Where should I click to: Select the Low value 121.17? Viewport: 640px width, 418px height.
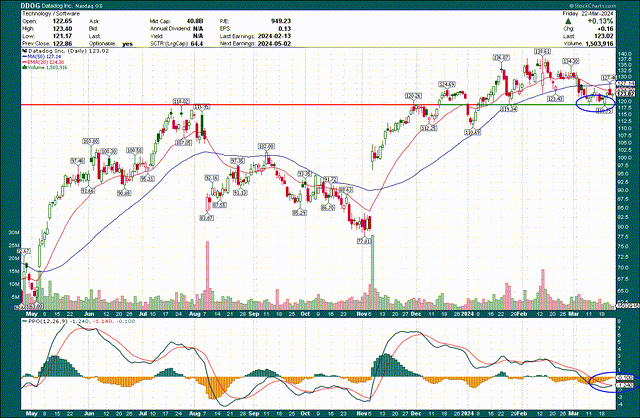point(61,36)
